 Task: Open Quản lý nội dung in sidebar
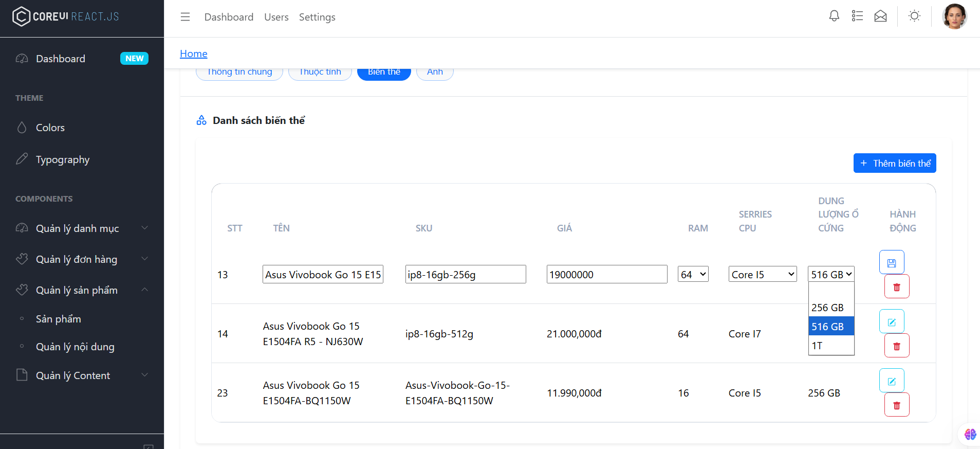click(82, 347)
